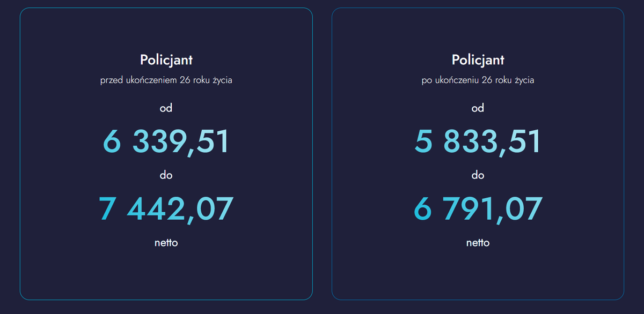Click the 'od' label above 6 339,51
This screenshot has height=314, width=644.
(166, 108)
